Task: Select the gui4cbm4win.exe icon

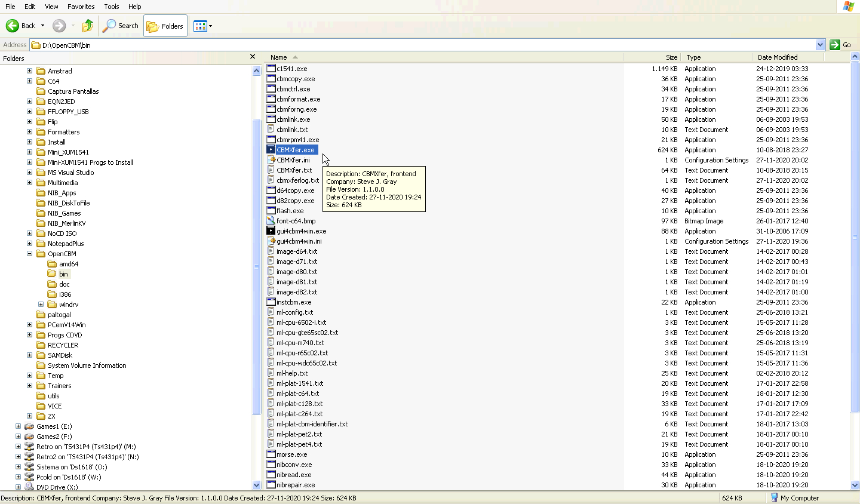Action: coord(271,231)
